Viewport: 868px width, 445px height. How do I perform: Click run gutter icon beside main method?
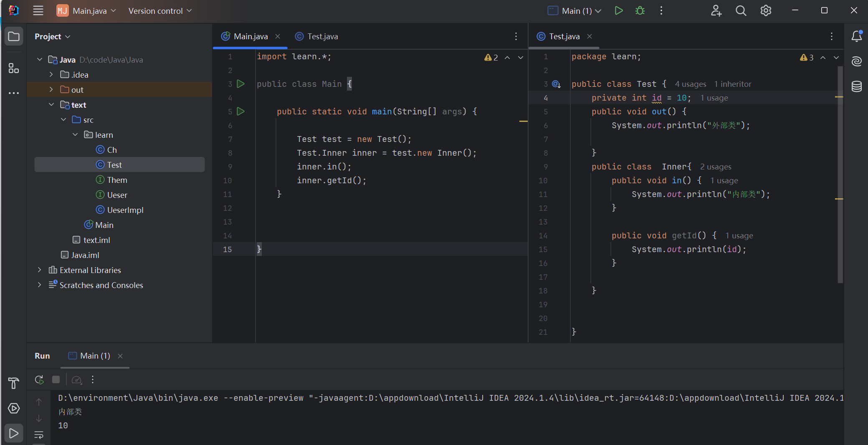click(x=240, y=111)
